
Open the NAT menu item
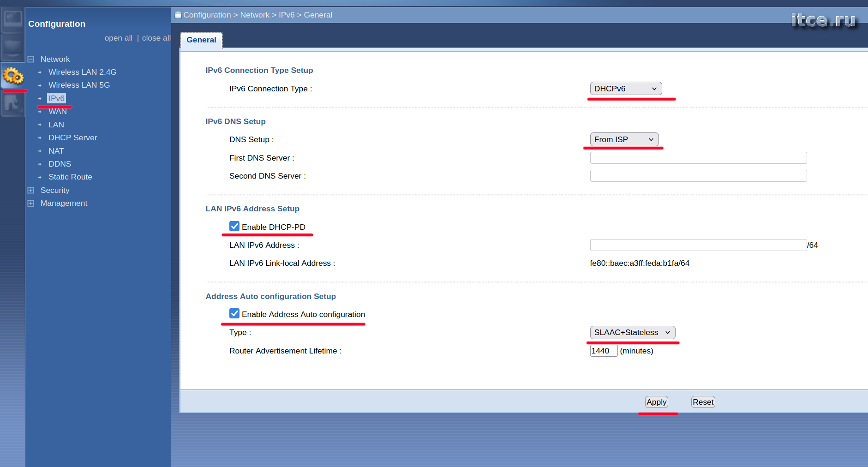tap(56, 151)
